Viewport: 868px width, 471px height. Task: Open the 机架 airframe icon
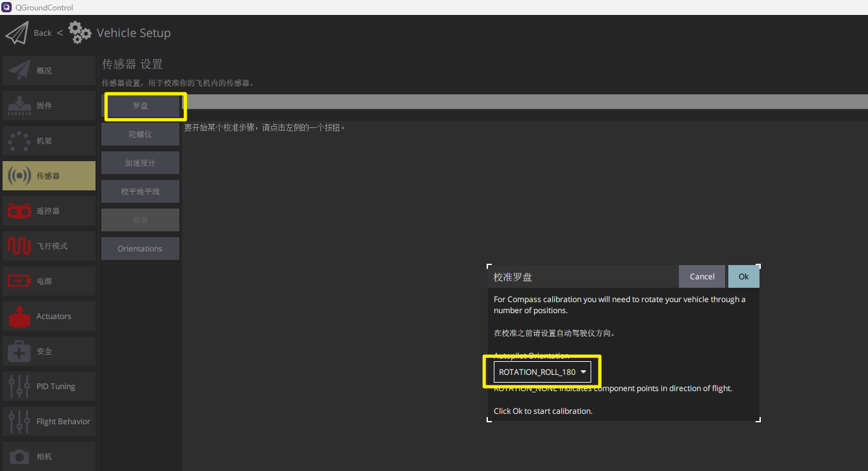(x=19, y=141)
